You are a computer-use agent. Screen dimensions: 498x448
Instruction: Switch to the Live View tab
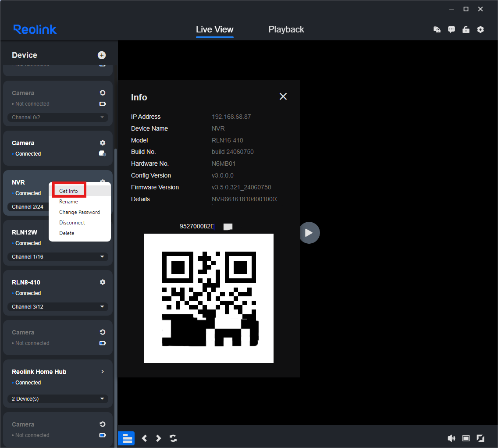215,29
